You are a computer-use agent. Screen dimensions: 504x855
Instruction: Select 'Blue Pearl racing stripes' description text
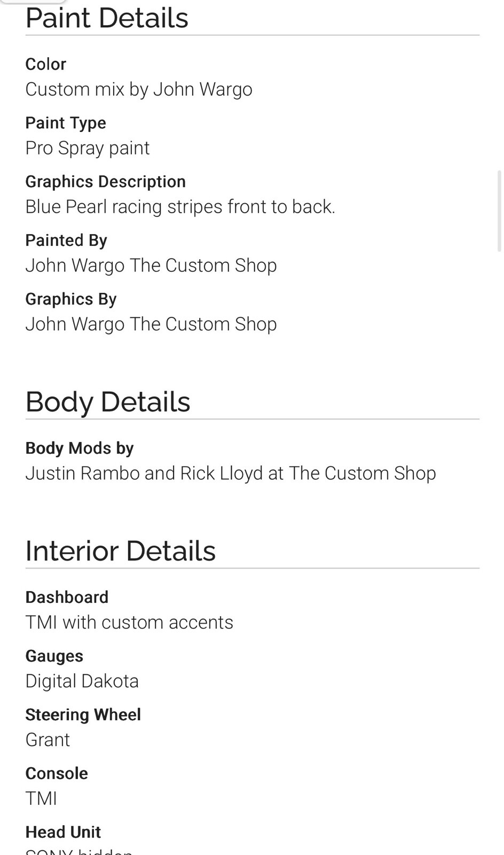click(x=123, y=207)
